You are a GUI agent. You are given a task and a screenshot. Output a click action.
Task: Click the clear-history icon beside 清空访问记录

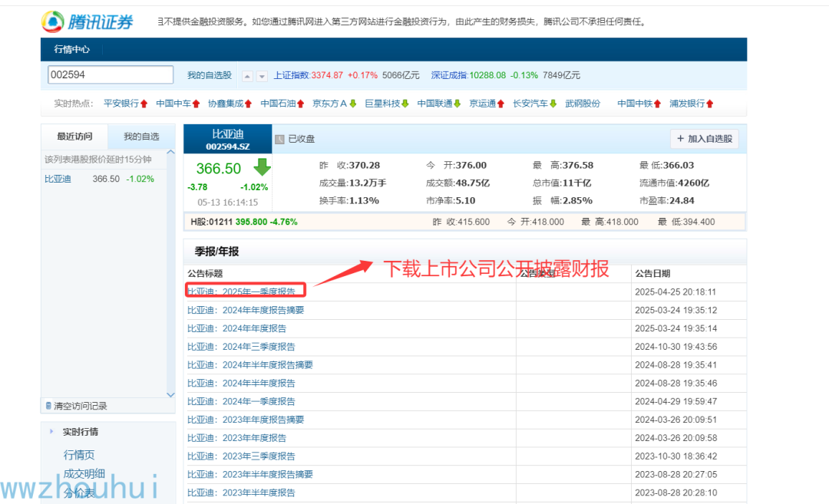tap(48, 406)
